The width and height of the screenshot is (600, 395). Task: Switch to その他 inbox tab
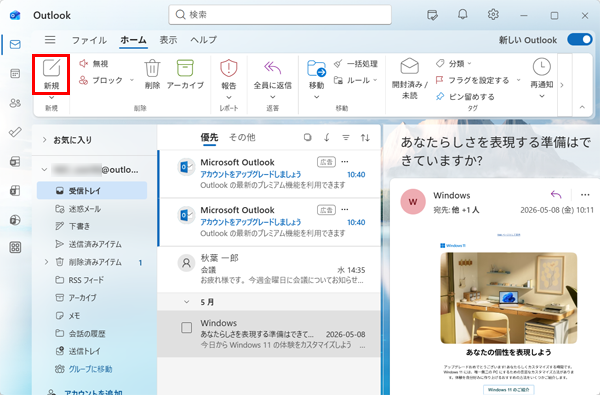coord(242,137)
